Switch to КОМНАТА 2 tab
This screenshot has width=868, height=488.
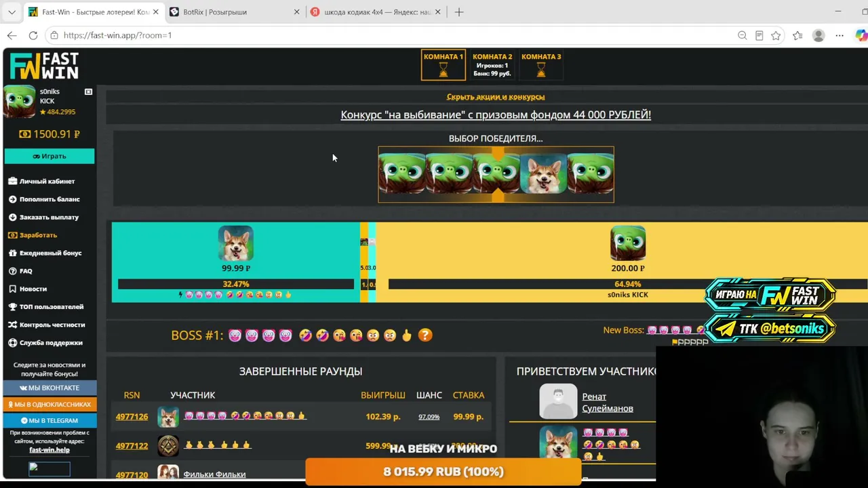tap(492, 65)
